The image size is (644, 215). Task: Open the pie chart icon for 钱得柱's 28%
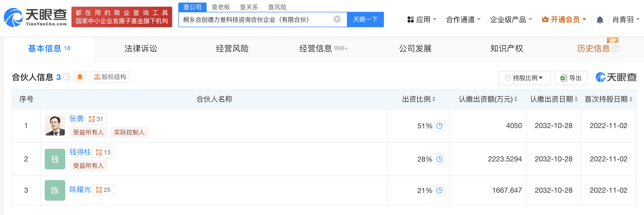click(x=439, y=159)
